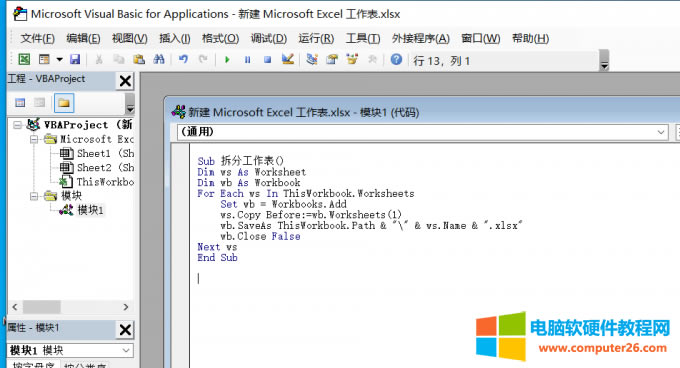Click the Copy toolbar icon
This screenshot has height=368, width=680.
tap(118, 59)
